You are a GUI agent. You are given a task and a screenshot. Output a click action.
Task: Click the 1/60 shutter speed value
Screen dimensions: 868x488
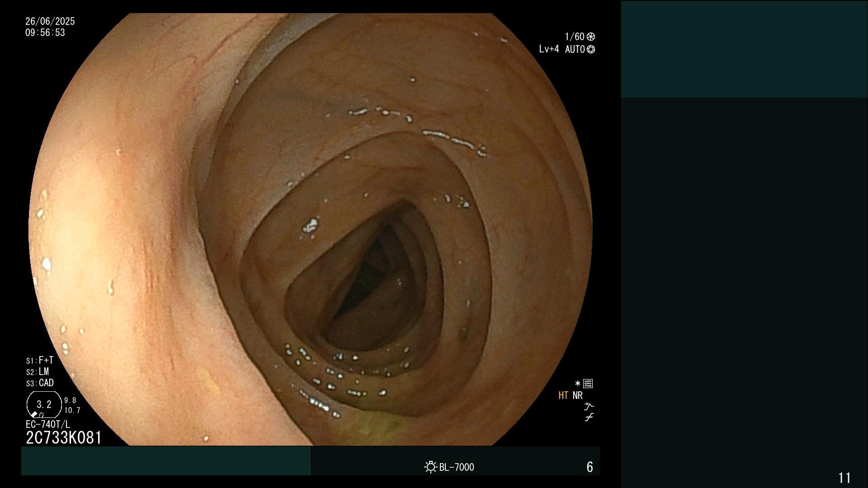click(575, 37)
